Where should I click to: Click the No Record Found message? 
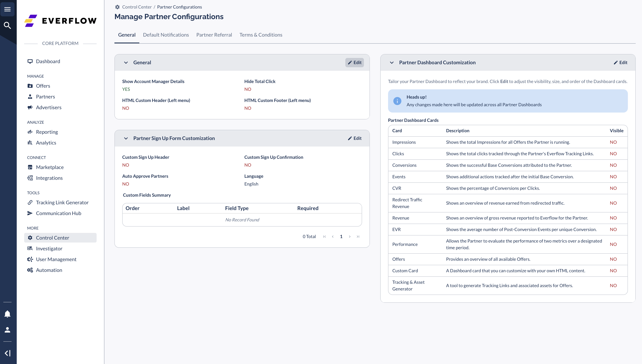point(242,220)
